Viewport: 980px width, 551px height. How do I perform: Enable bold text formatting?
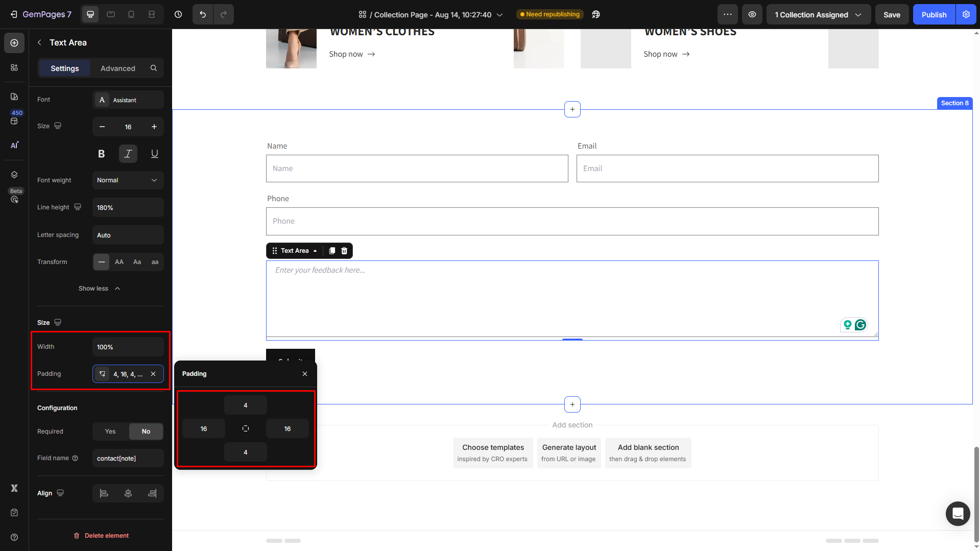[x=101, y=154]
